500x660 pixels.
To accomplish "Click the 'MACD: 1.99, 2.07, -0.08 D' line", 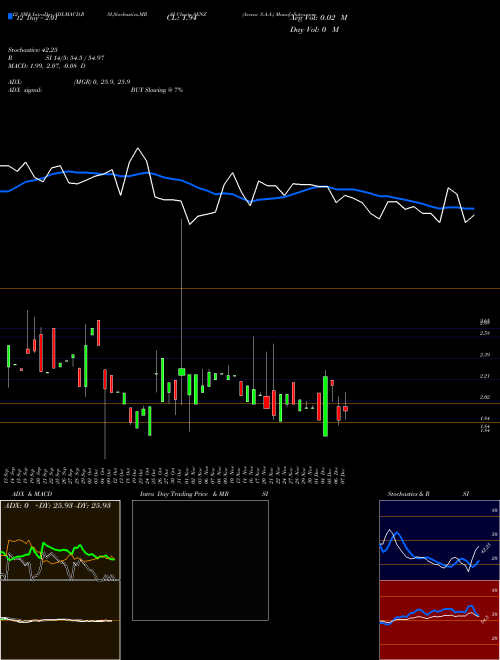I will [46, 66].
